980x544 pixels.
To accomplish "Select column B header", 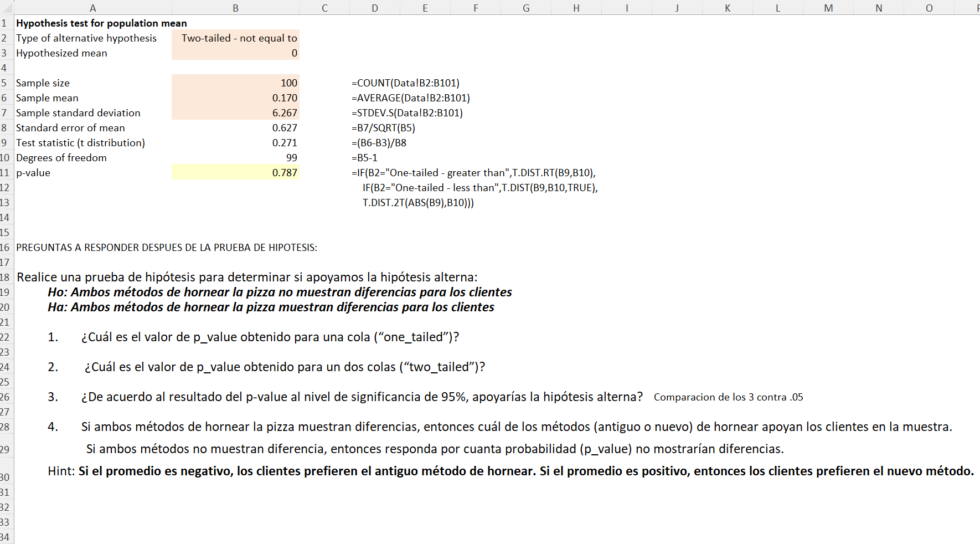I will pos(236,8).
